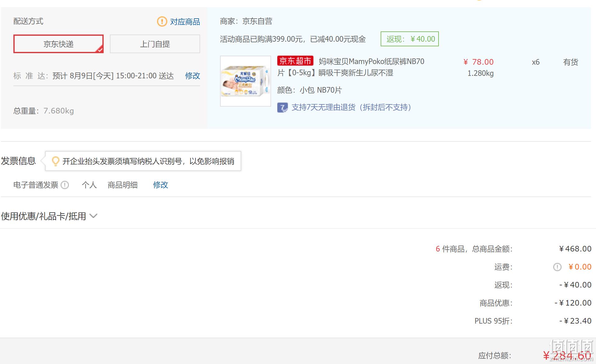Select 上门自提 pickup option
The image size is (596, 364).
(155, 44)
